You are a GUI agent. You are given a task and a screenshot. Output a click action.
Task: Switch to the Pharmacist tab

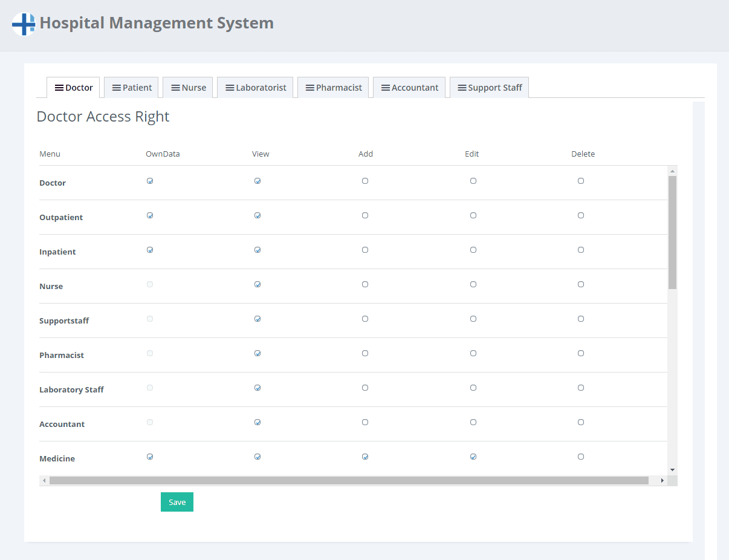pyautogui.click(x=333, y=88)
